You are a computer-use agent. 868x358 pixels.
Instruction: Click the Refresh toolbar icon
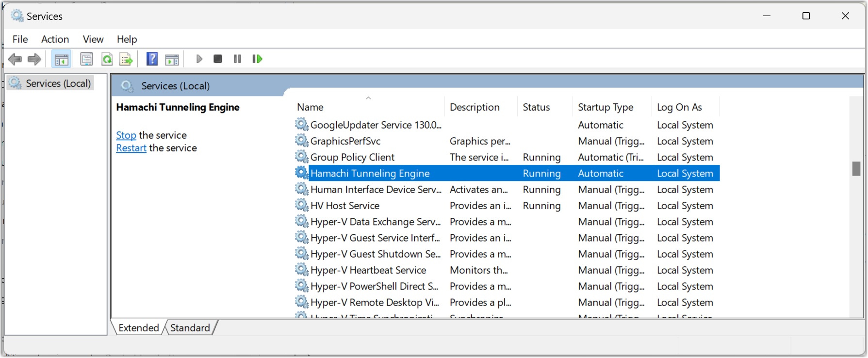(107, 59)
